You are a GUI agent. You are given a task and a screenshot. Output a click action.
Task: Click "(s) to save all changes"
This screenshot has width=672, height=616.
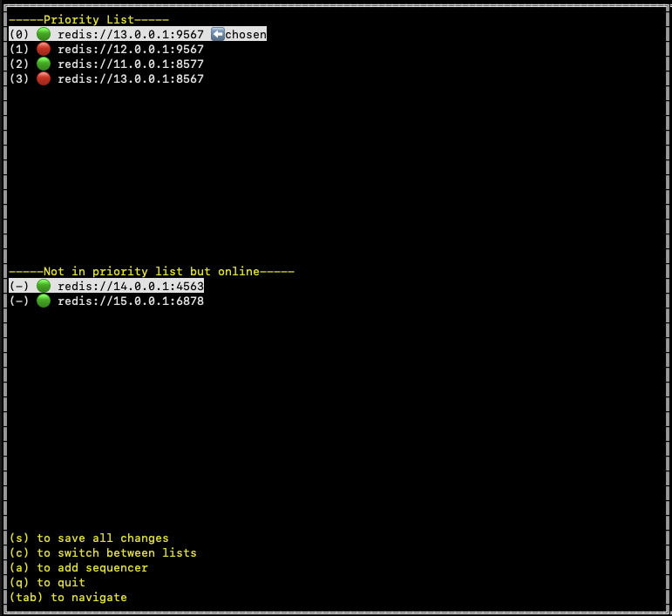tap(89, 538)
